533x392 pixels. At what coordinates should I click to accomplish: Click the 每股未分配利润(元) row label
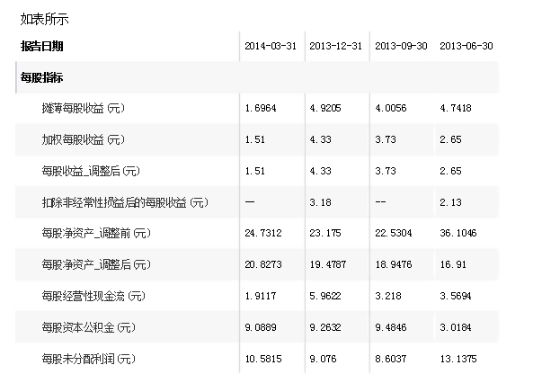click(x=88, y=359)
